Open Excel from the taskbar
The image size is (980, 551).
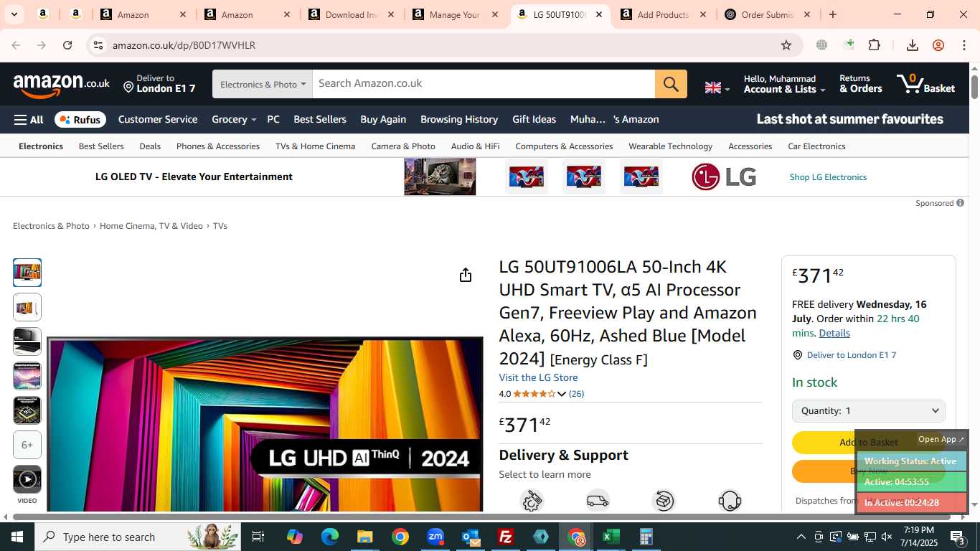point(611,537)
